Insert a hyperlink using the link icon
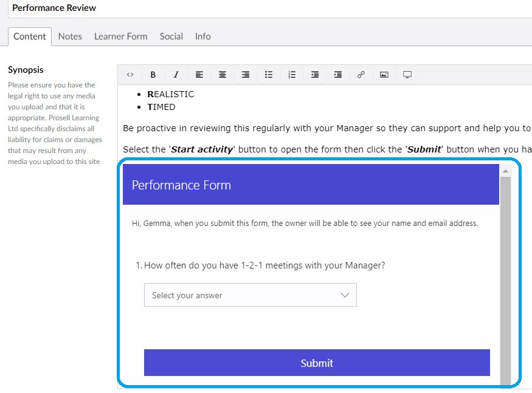 pyautogui.click(x=361, y=74)
